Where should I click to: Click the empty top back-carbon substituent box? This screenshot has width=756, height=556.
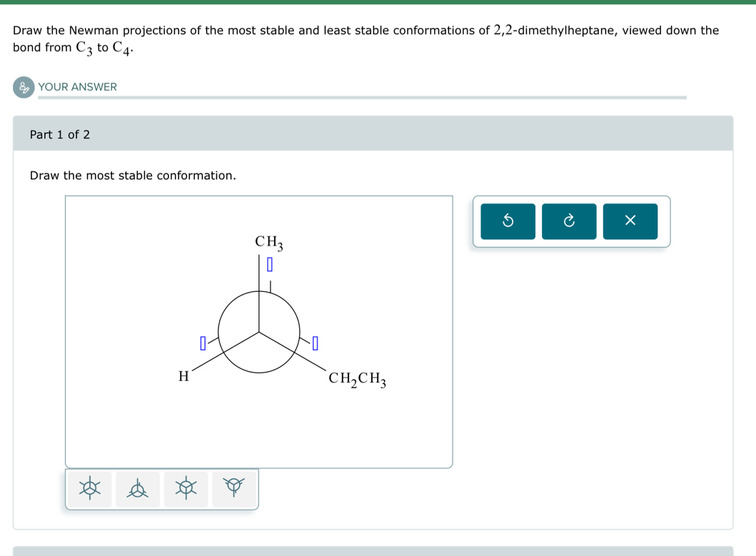pos(270,264)
